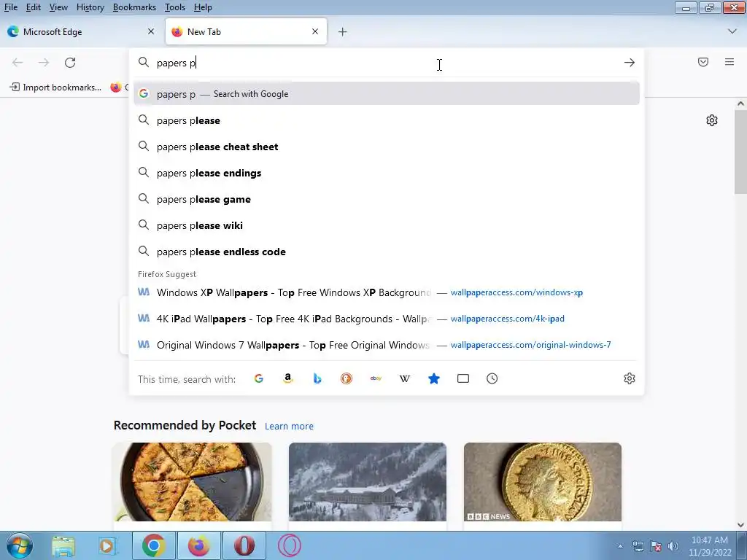Reload the page with the refresh icon
This screenshot has width=747, height=560.
pos(70,63)
